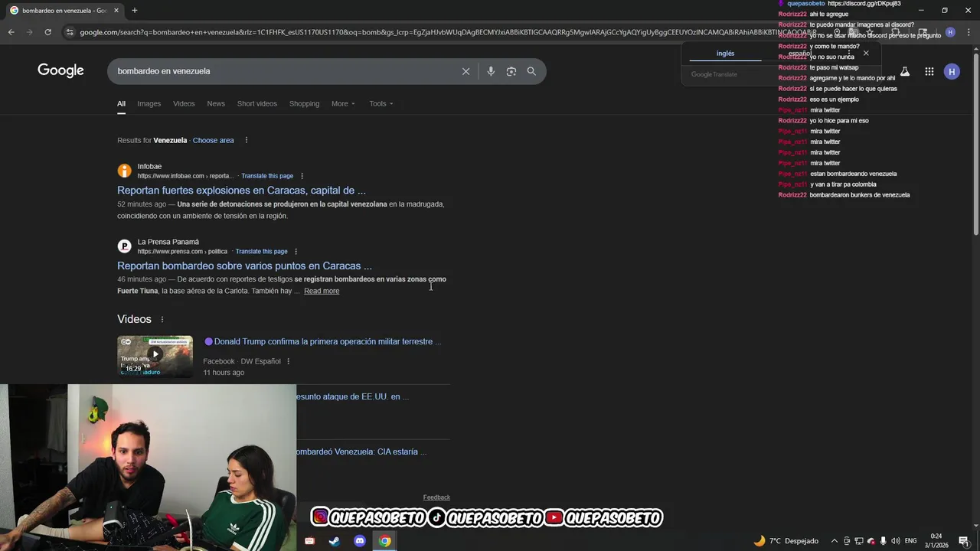Image resolution: width=980 pixels, height=551 pixels.
Task: Select español tab in Translate popup
Action: click(800, 54)
